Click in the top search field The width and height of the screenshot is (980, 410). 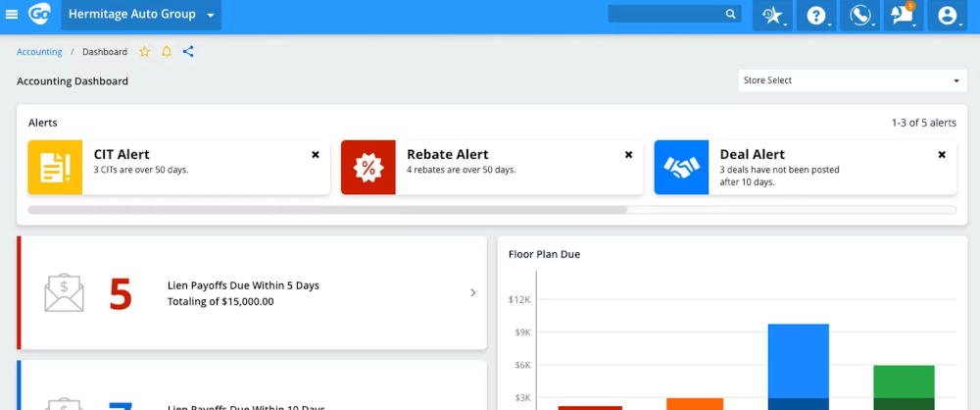[x=664, y=15]
